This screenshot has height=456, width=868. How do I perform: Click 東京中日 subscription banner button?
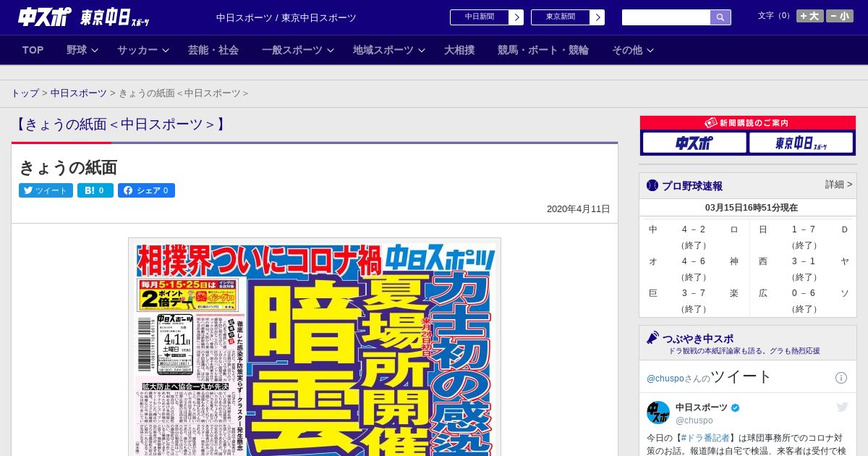coord(801,143)
